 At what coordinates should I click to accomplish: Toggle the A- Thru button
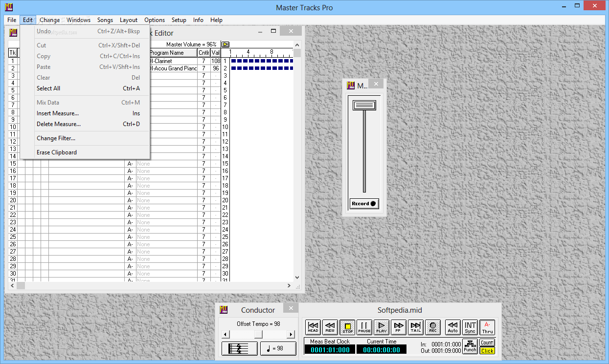point(487,327)
